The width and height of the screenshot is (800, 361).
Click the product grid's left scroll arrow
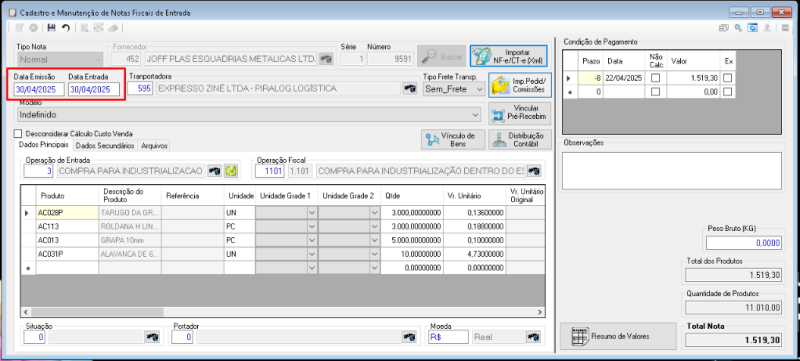[25, 311]
